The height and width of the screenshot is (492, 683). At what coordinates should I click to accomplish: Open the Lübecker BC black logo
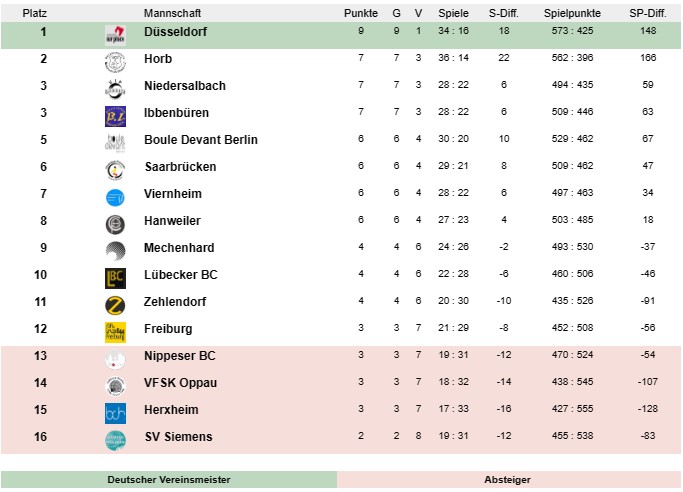click(x=115, y=278)
